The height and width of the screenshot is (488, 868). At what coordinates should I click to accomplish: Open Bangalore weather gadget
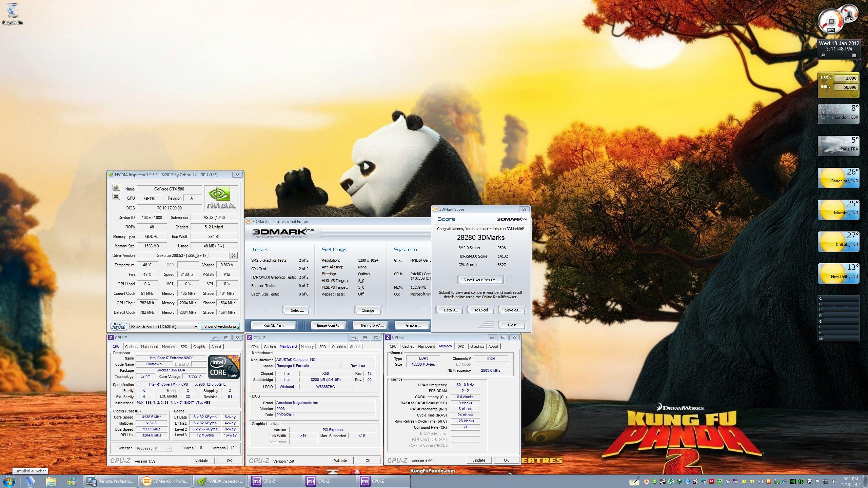[839, 178]
